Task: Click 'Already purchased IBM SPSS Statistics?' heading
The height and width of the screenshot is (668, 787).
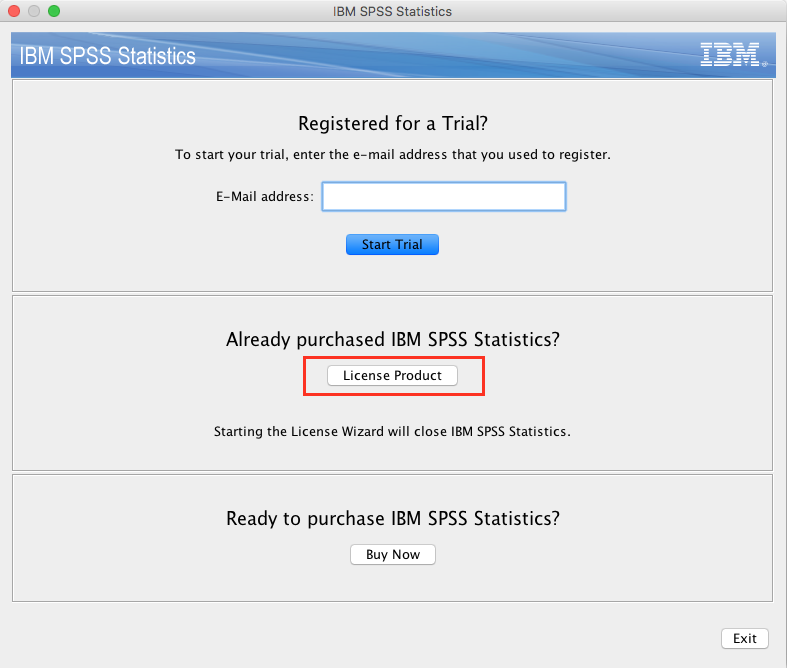Action: (x=392, y=340)
